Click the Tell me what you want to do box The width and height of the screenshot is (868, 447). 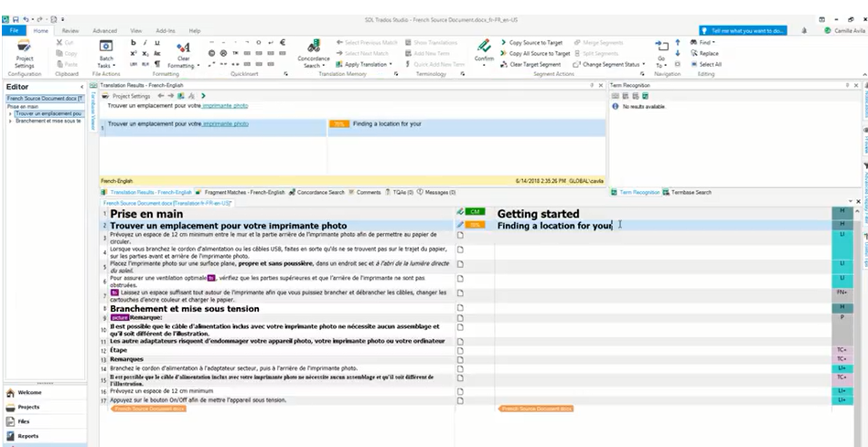(743, 31)
